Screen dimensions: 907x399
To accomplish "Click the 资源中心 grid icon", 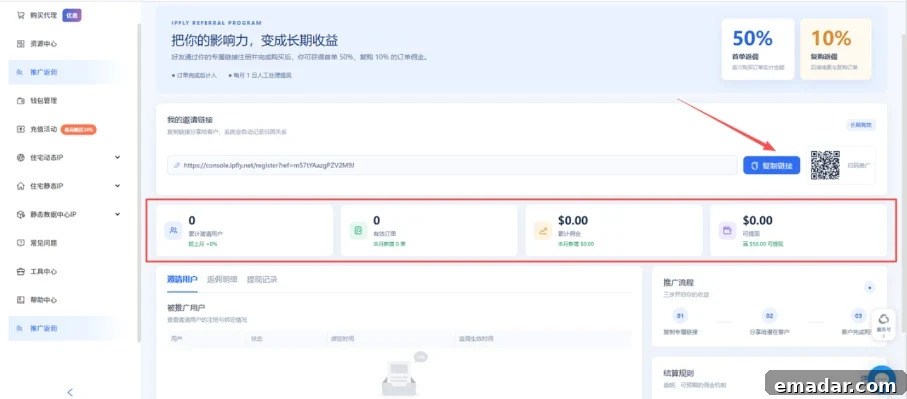I will point(20,44).
